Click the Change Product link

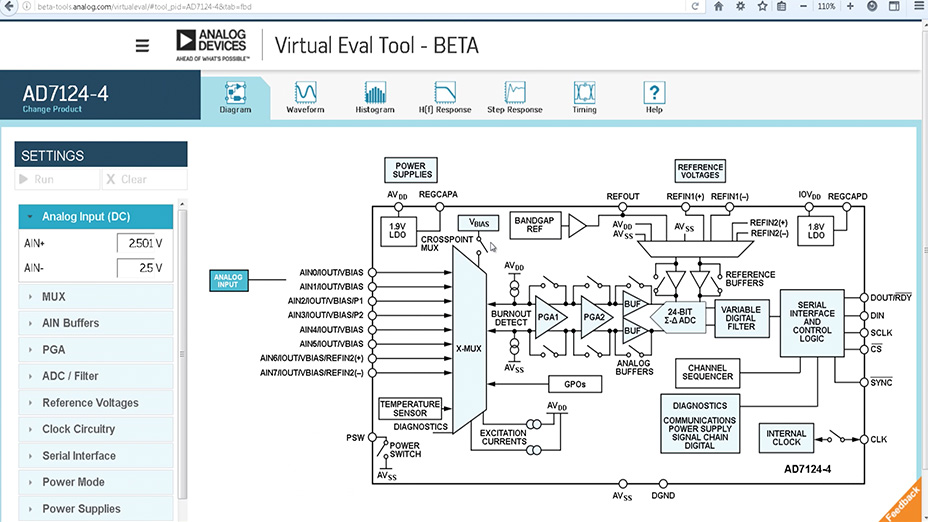[52, 109]
